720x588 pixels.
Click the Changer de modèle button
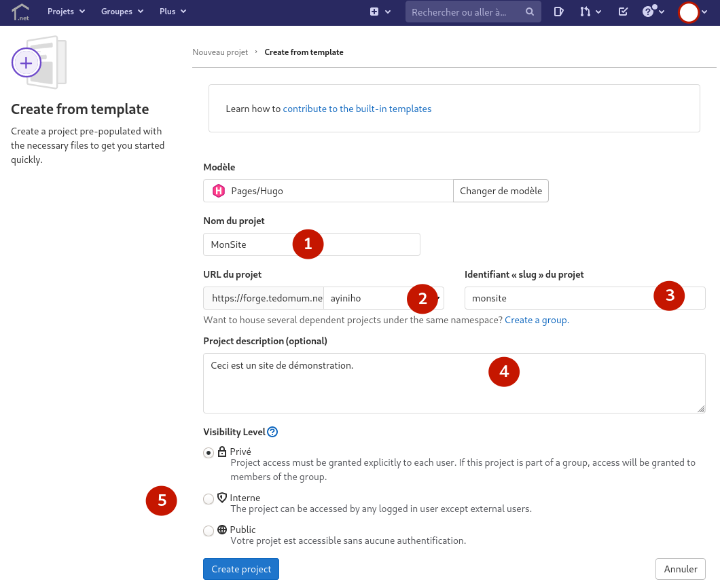point(501,191)
